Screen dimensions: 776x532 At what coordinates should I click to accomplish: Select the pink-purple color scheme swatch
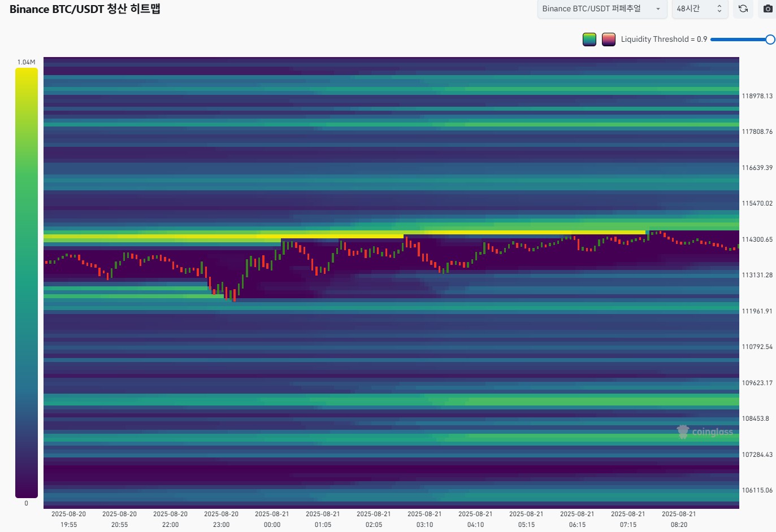609,40
